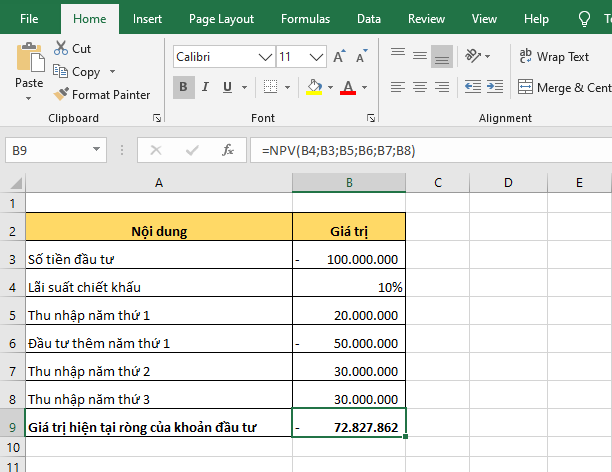The image size is (612, 472).
Task: Click the Decrease Font Size icon
Action: pos(362,57)
